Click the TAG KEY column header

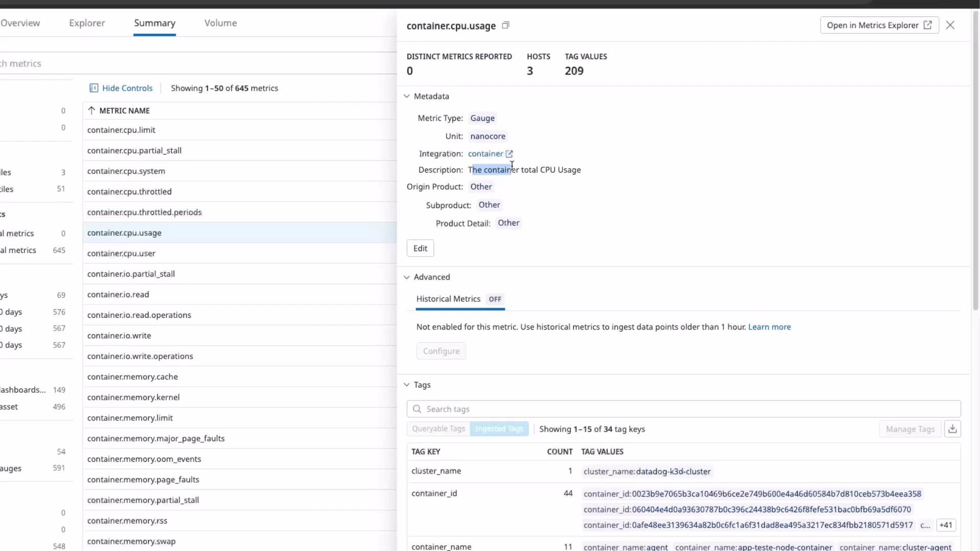pos(426,452)
